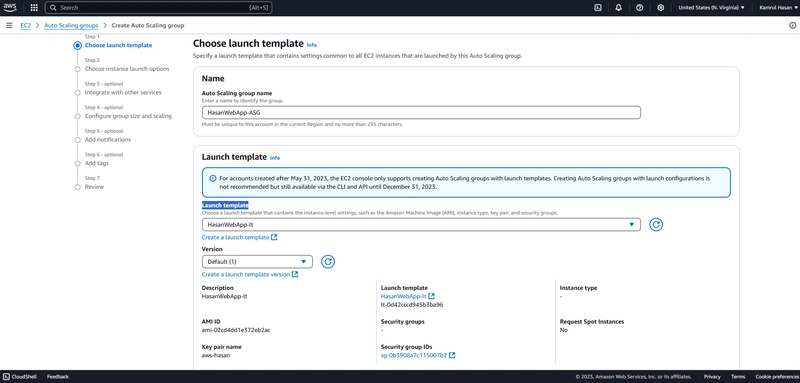Open the Version dropdown Default (1)
This screenshot has height=383, width=800.
(257, 262)
